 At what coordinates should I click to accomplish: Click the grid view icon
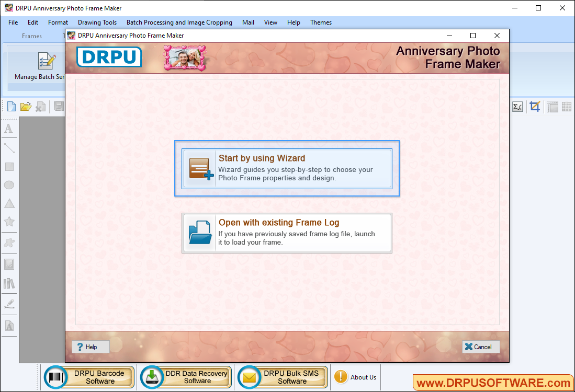[x=566, y=106]
